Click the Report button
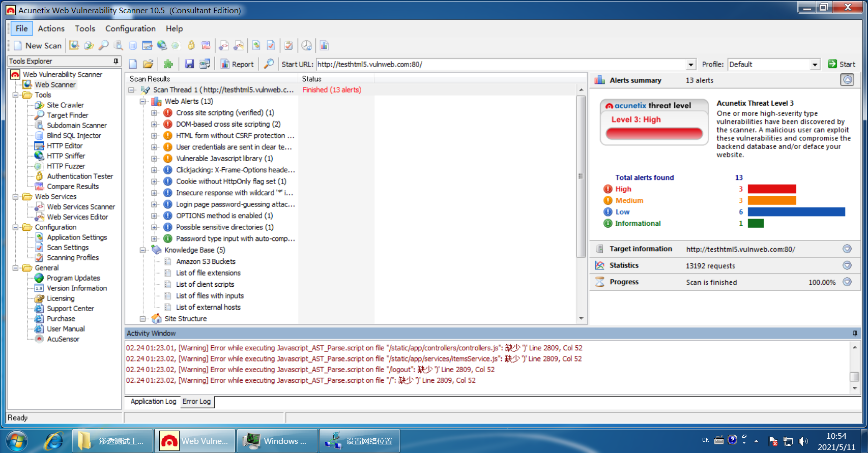Image resolution: width=868 pixels, height=453 pixels. (x=237, y=64)
